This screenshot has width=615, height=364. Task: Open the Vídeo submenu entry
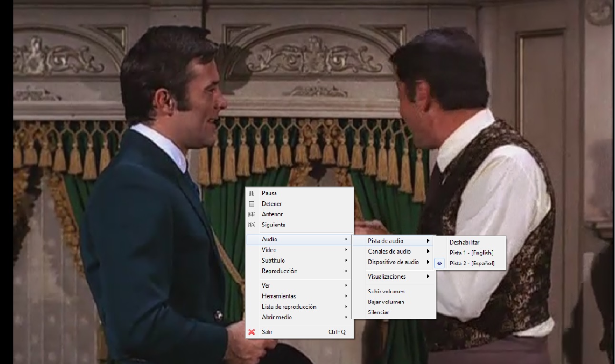[299, 250]
